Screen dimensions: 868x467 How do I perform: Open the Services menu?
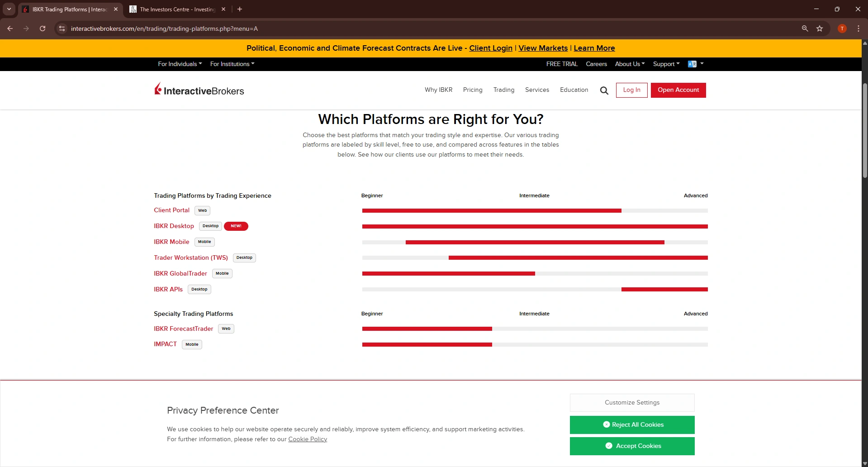[x=537, y=90]
